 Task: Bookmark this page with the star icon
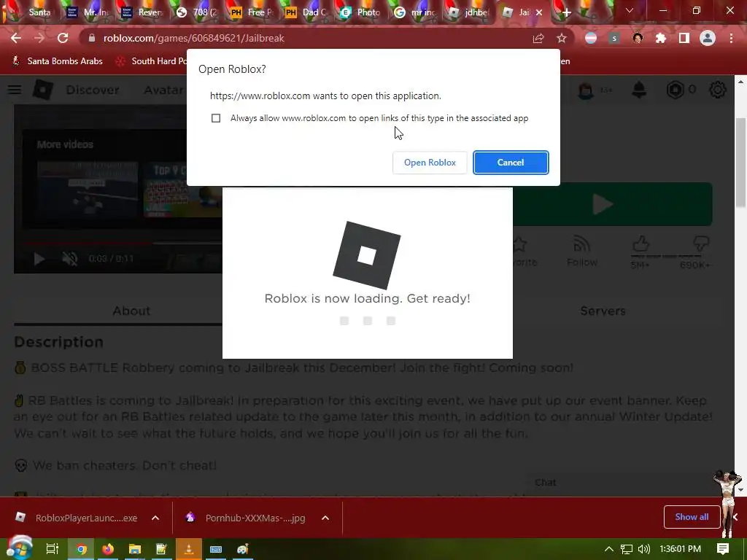(562, 38)
